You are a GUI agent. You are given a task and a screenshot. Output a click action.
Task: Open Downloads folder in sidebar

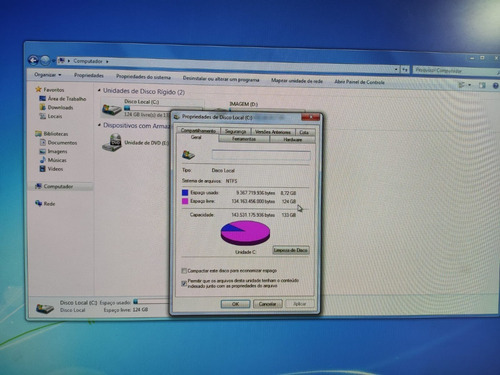pyautogui.click(x=56, y=107)
